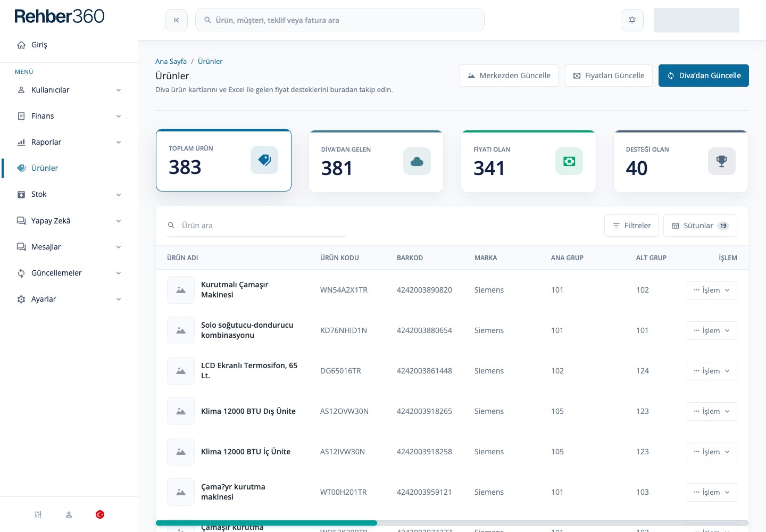Screen dimensions: 766x532
Task: Open the notifications bell icon
Action: (x=632, y=20)
